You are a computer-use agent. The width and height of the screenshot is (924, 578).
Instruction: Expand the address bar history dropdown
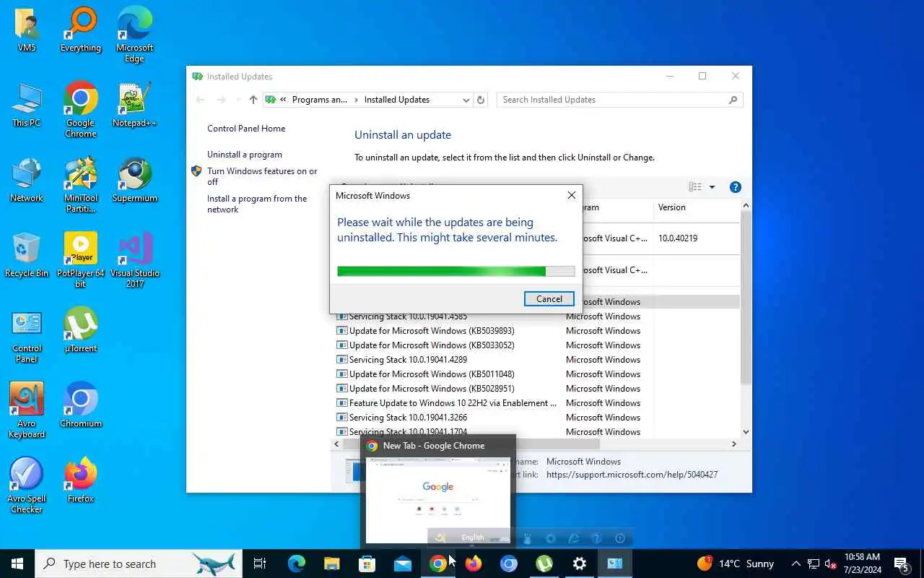tap(466, 100)
